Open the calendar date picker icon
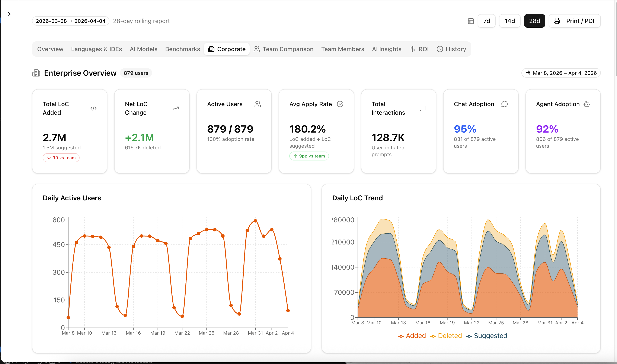The image size is (617, 364). pyautogui.click(x=470, y=21)
